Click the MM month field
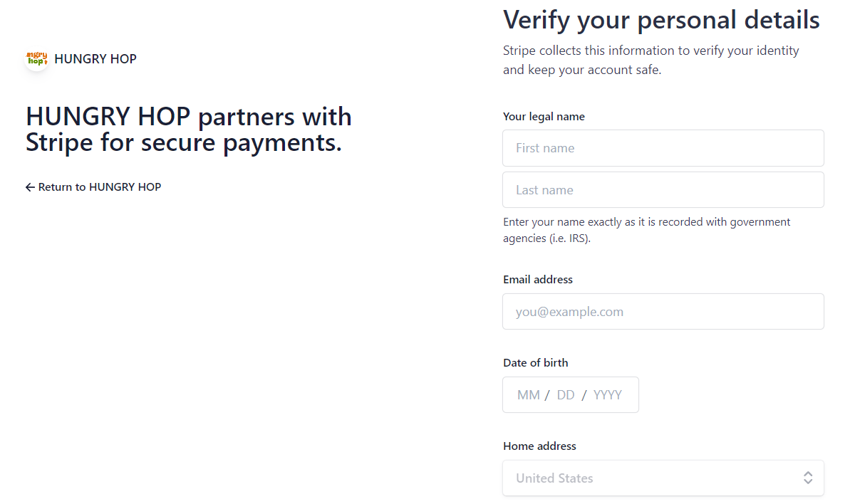Viewport: 850px width, 504px height. (528, 395)
